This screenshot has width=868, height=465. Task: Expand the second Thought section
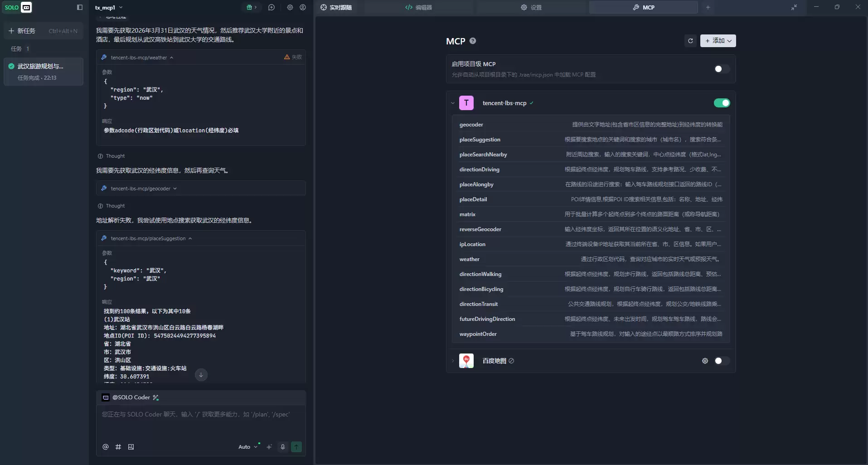112,206
